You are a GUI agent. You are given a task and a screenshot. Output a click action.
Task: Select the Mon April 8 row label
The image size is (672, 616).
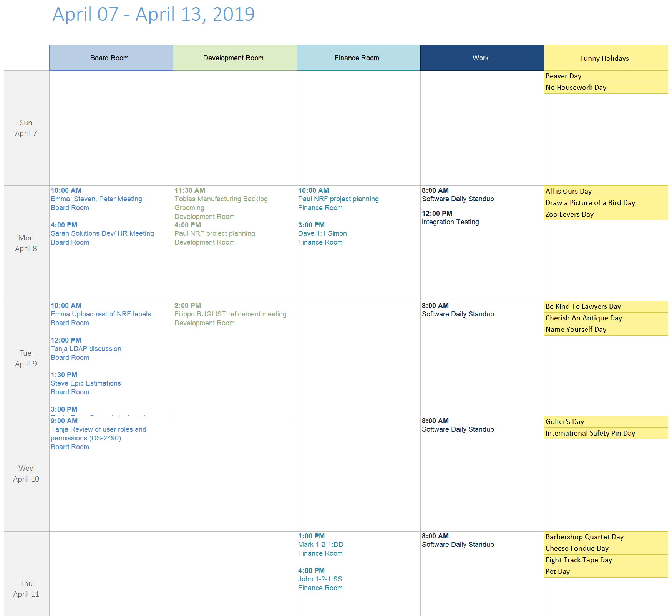[27, 243]
